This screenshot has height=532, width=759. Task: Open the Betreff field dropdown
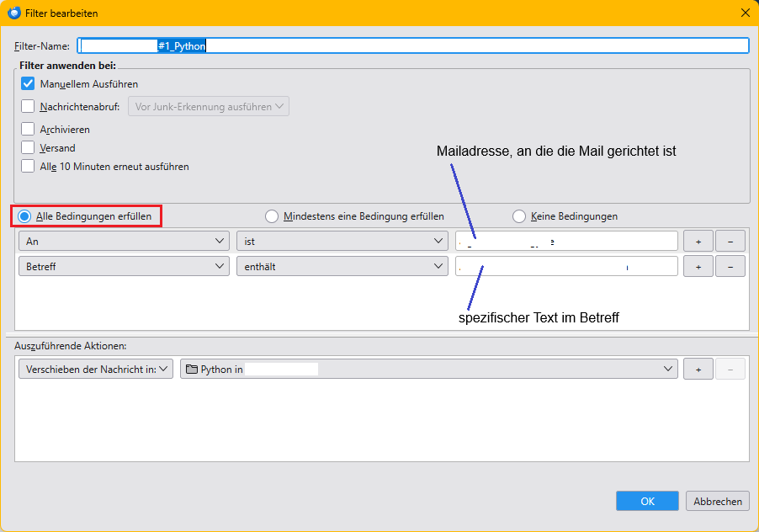coord(124,266)
